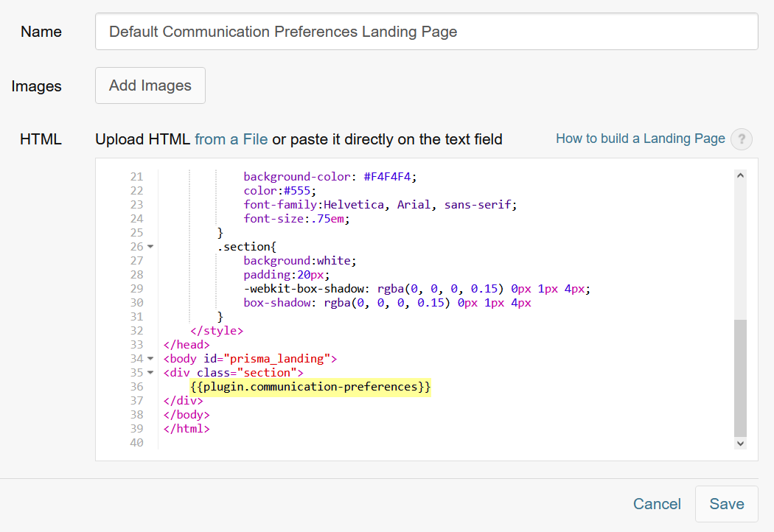Click the '</head>' closing tag
Screen dimensions: 774x532
click(186, 344)
